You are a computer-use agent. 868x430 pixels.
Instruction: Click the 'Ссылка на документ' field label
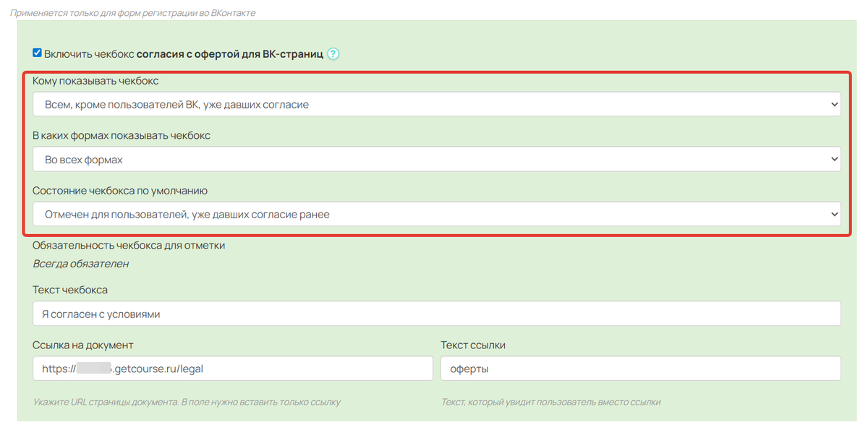[x=83, y=345]
